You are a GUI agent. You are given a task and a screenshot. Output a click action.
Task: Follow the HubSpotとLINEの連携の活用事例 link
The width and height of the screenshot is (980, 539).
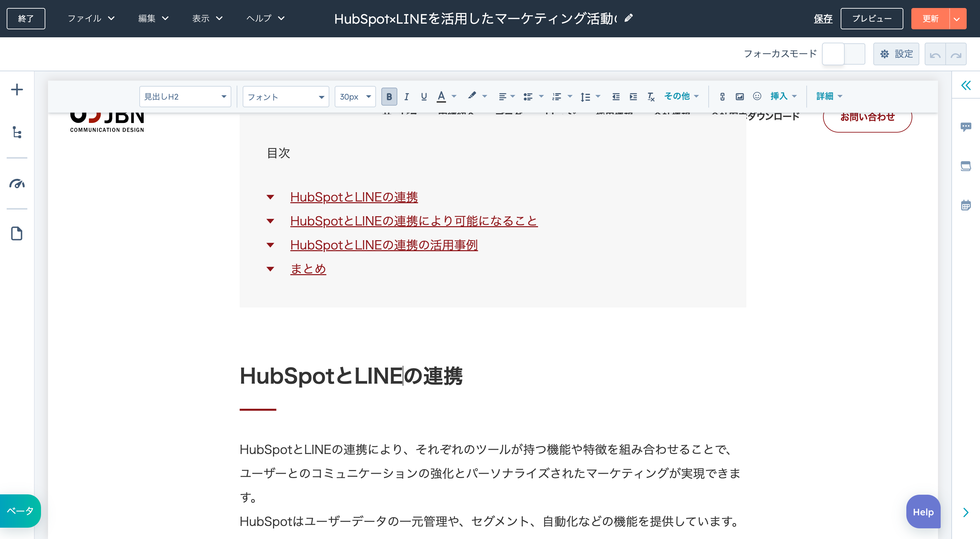coord(384,245)
